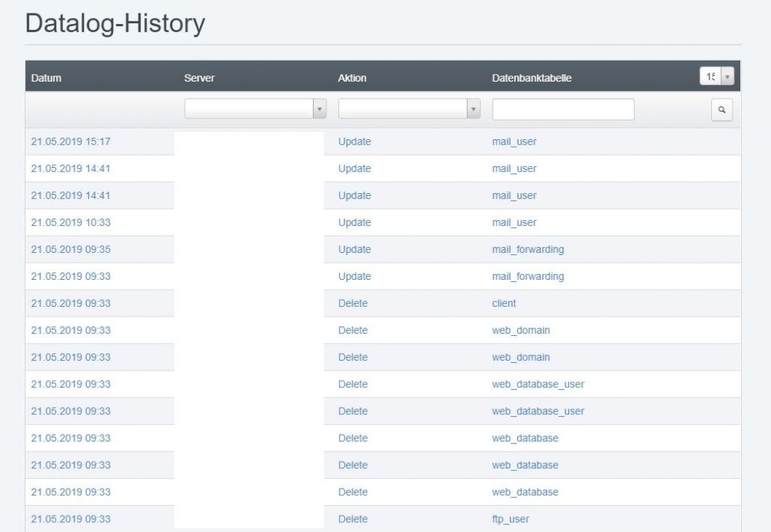
Task: Click the search magnifier icon
Action: pos(721,109)
